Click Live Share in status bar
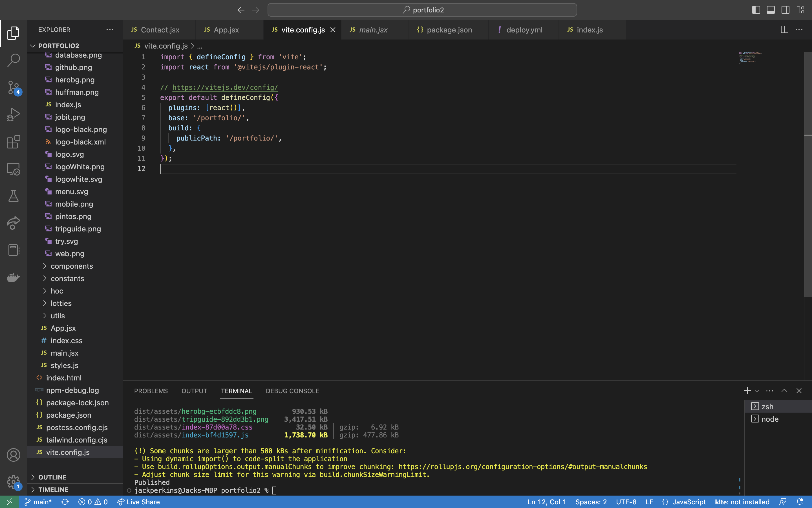Image resolution: width=812 pixels, height=508 pixels. [139, 502]
